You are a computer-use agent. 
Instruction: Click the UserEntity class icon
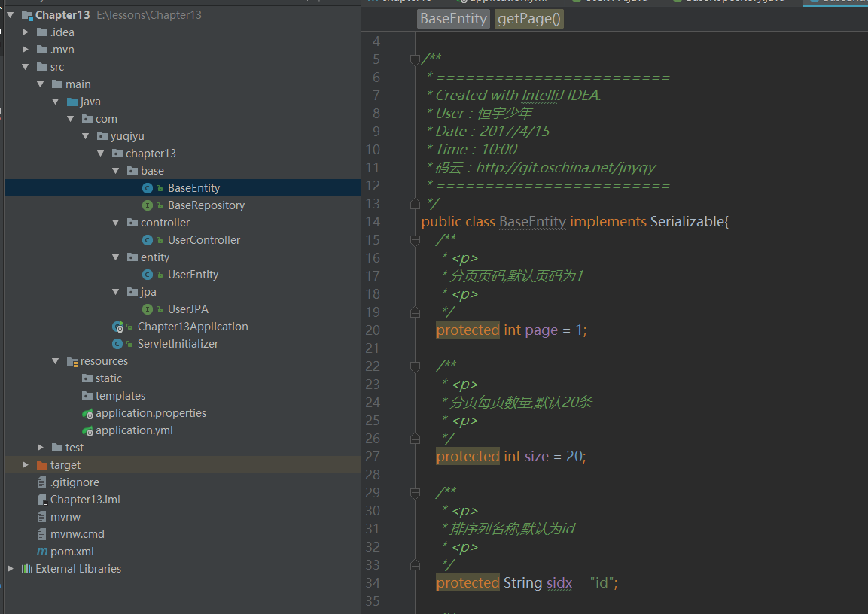[148, 275]
